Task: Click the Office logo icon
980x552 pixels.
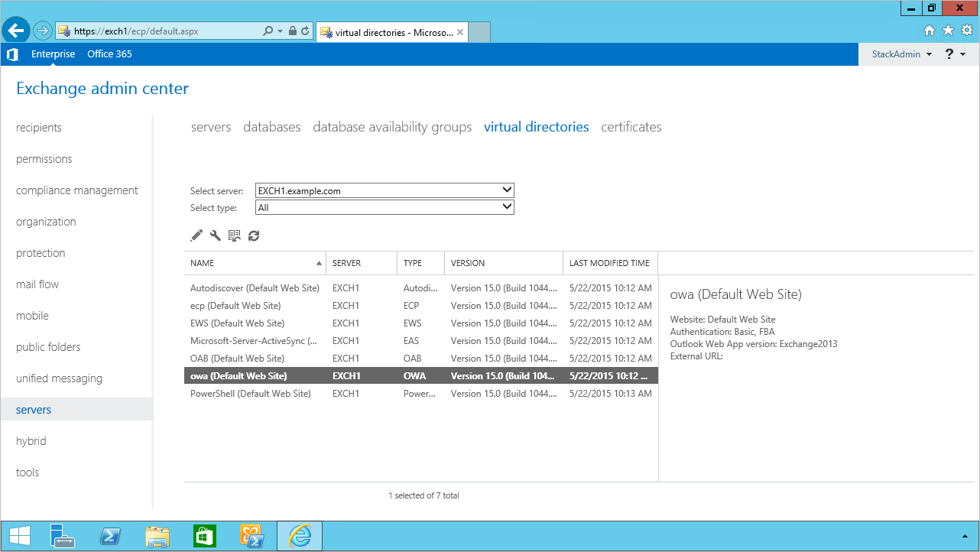Action: click(x=12, y=54)
